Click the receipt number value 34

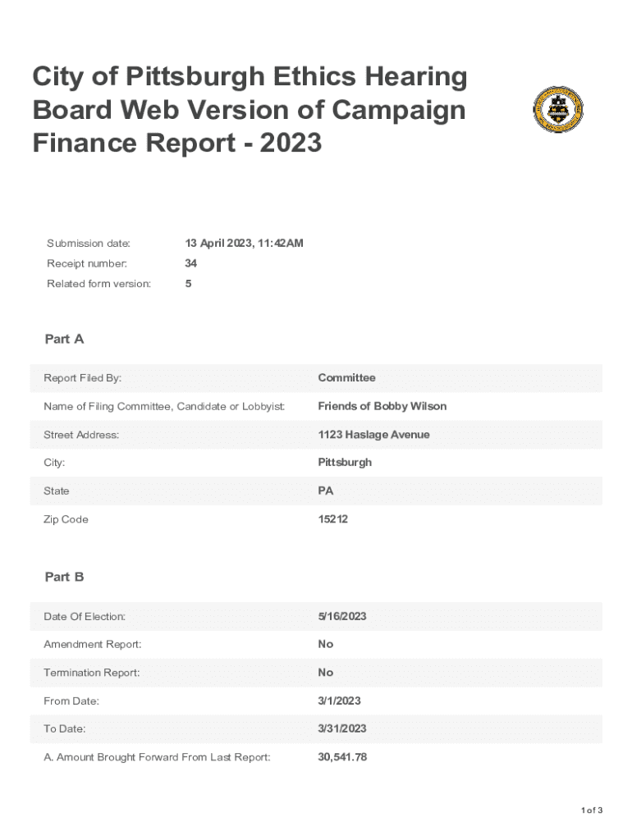point(191,263)
